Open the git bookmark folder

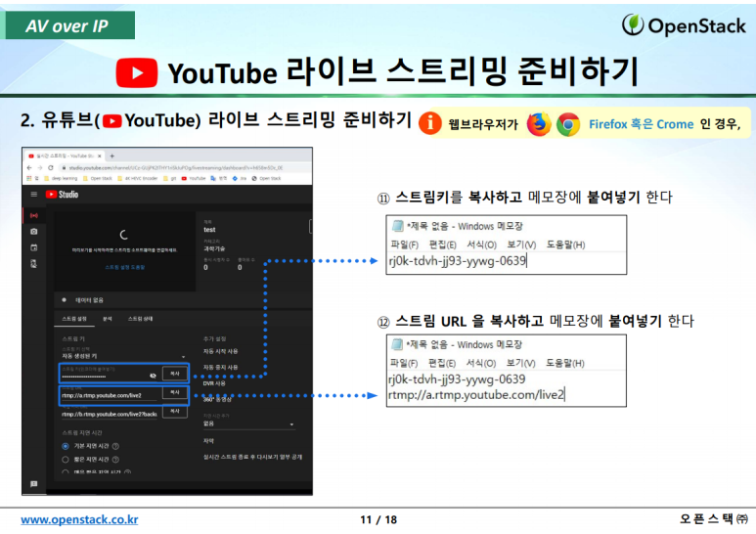(170, 178)
